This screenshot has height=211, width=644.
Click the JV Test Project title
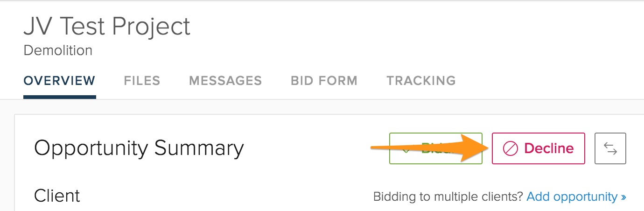click(x=107, y=27)
